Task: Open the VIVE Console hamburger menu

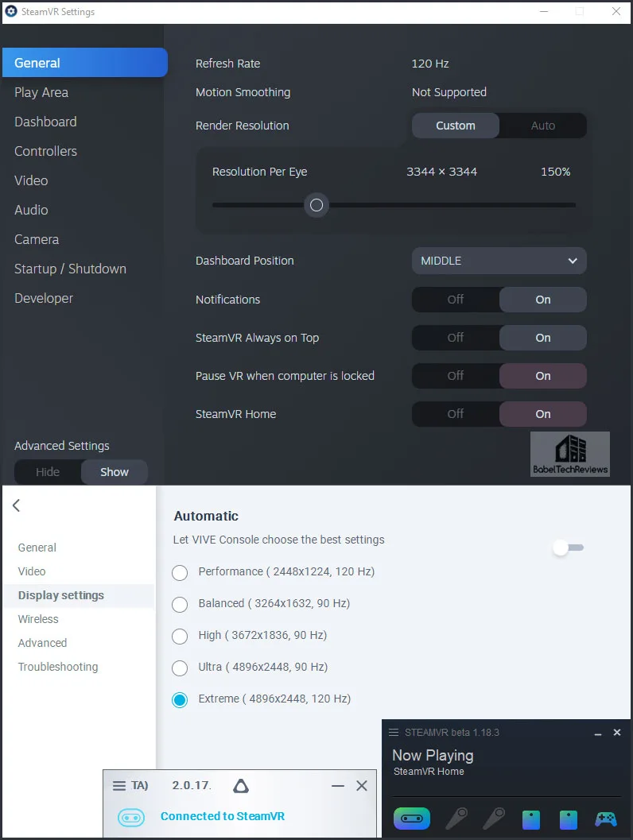Action: point(119,786)
